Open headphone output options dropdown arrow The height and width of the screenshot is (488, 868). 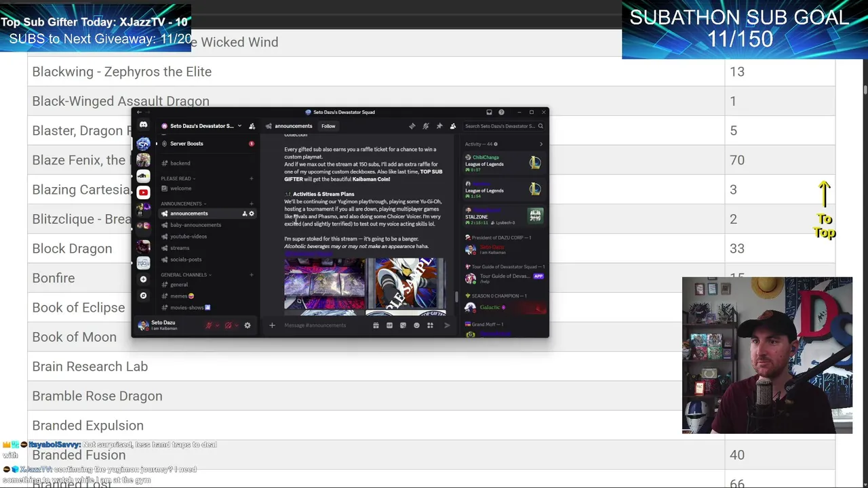[x=236, y=325]
